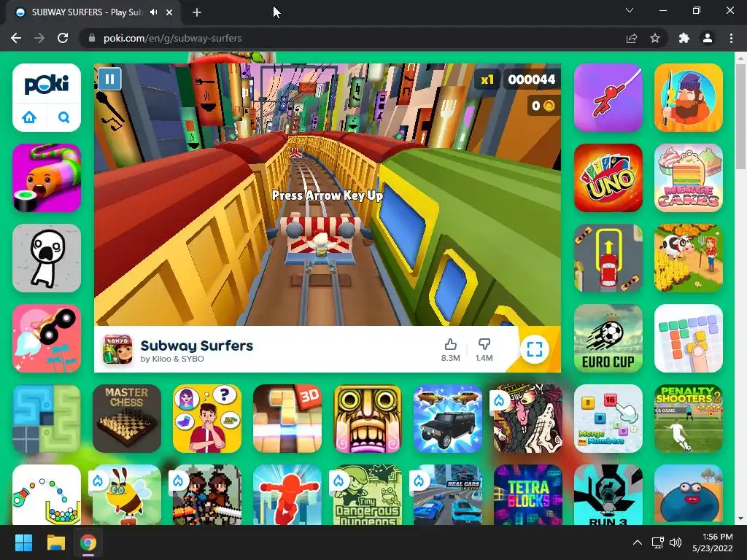
Task: Click the coin counter in game
Action: click(x=543, y=106)
